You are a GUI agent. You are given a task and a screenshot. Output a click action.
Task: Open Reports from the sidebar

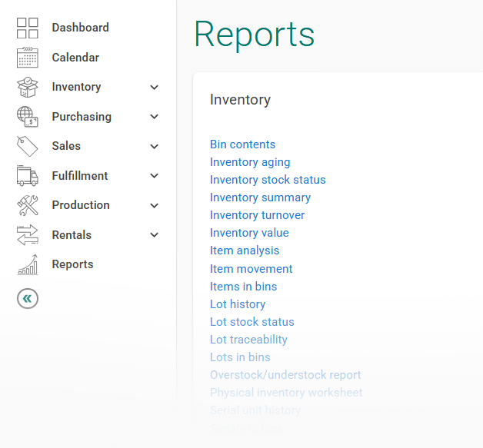(x=73, y=264)
